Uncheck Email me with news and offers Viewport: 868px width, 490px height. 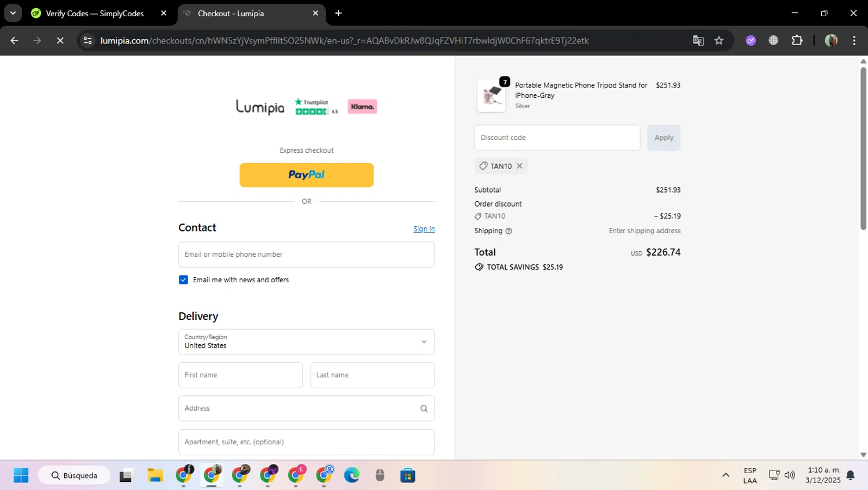183,280
